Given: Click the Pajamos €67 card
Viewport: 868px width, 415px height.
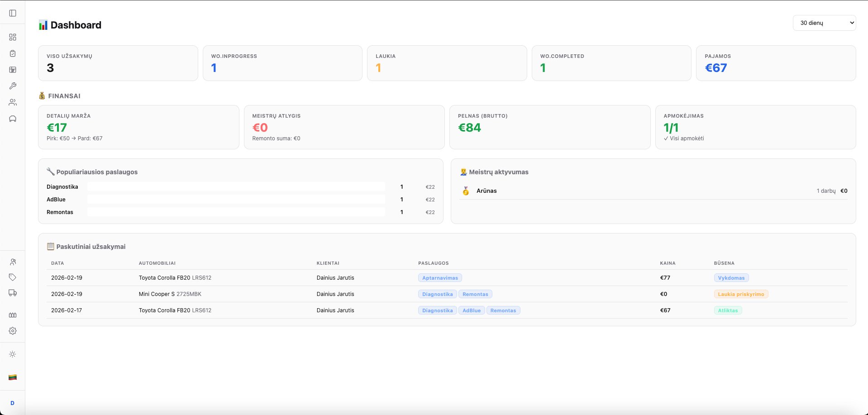Looking at the screenshot, I should point(775,63).
